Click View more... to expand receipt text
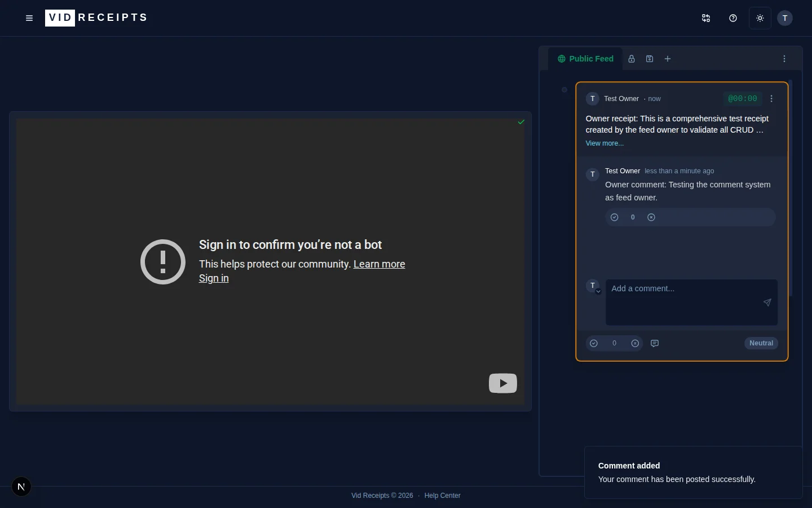 (604, 143)
